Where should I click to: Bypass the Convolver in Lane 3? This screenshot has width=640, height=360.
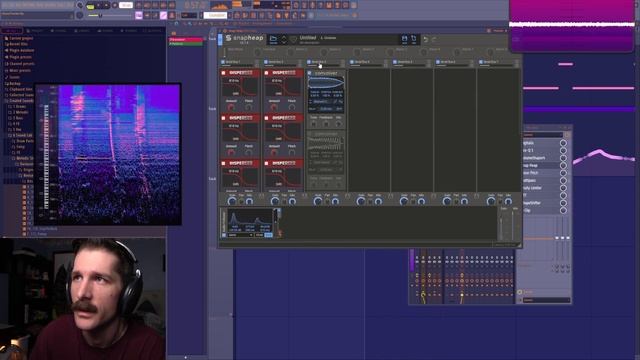pos(310,73)
